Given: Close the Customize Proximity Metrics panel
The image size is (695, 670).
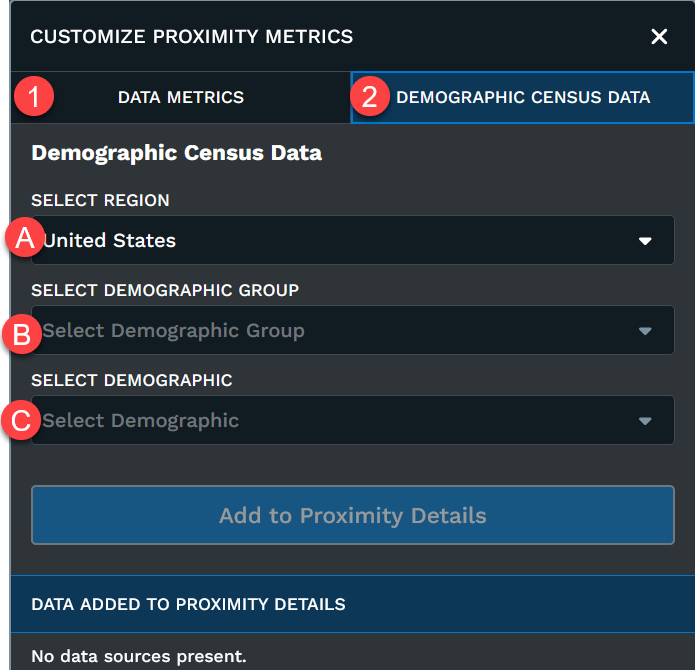Looking at the screenshot, I should pyautogui.click(x=659, y=37).
